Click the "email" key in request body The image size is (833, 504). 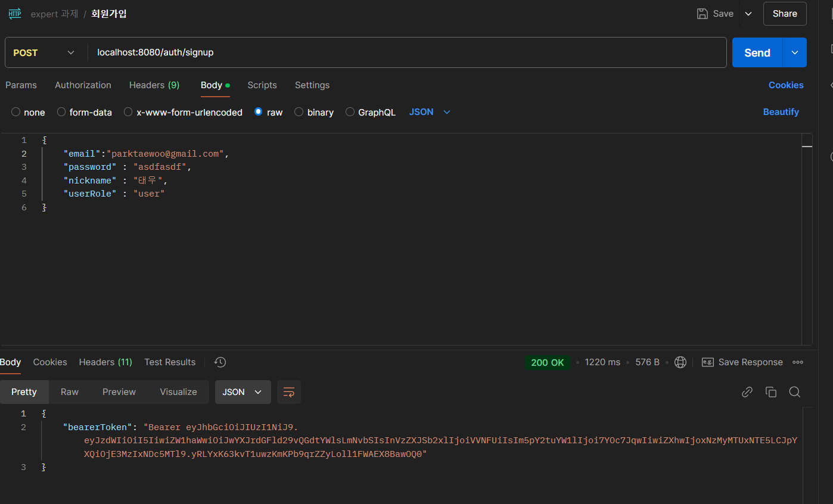click(82, 154)
